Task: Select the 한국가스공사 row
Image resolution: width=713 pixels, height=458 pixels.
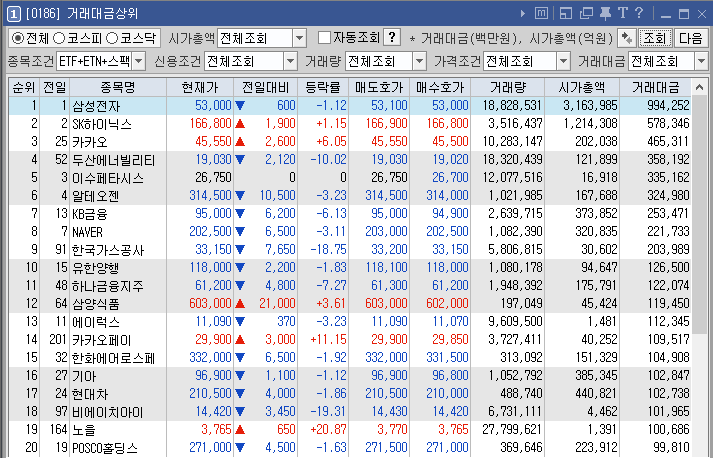Action: click(350, 250)
